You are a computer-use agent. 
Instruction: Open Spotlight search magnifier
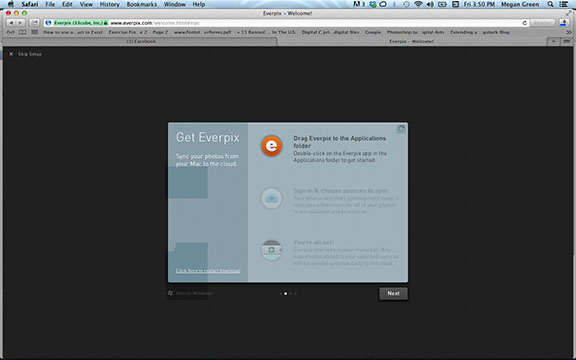(550, 4)
